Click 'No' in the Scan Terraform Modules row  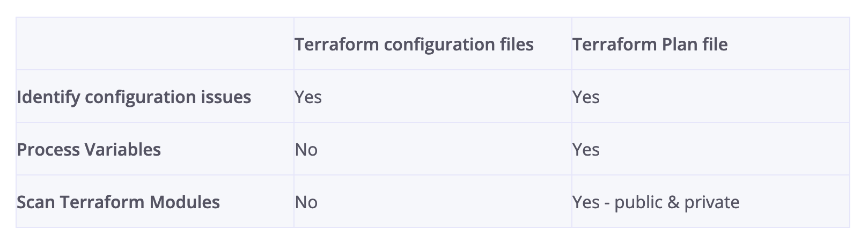click(306, 202)
